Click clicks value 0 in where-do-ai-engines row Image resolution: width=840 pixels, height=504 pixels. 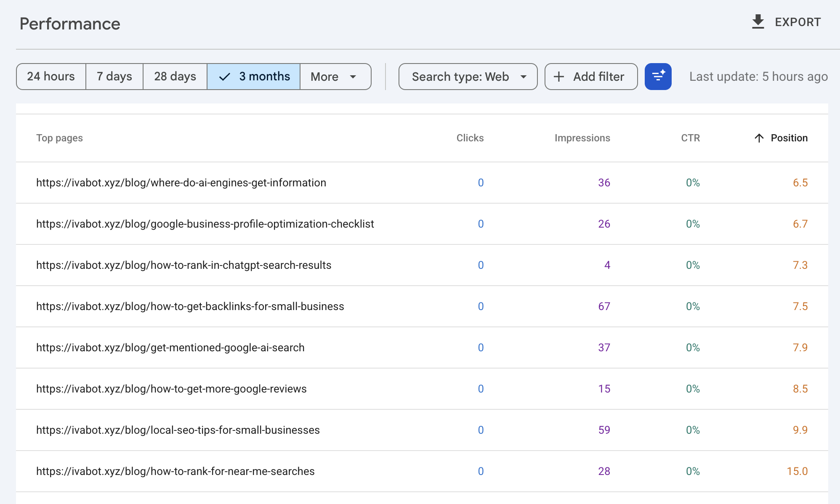coord(481,183)
